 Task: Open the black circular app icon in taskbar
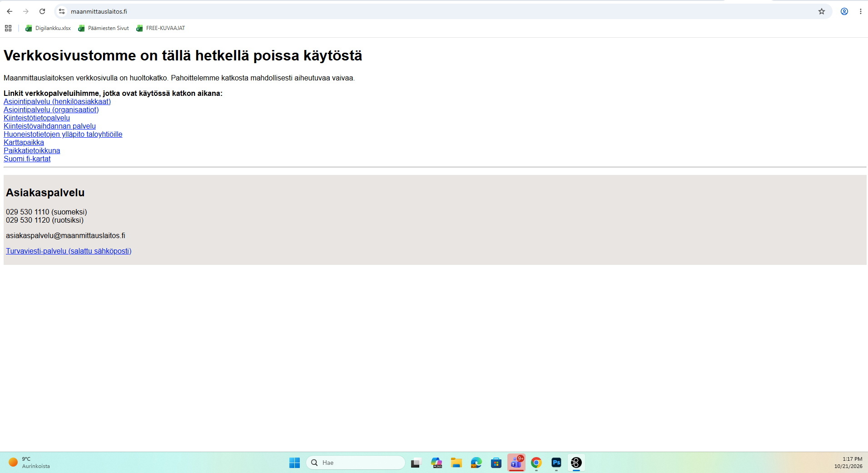point(576,463)
